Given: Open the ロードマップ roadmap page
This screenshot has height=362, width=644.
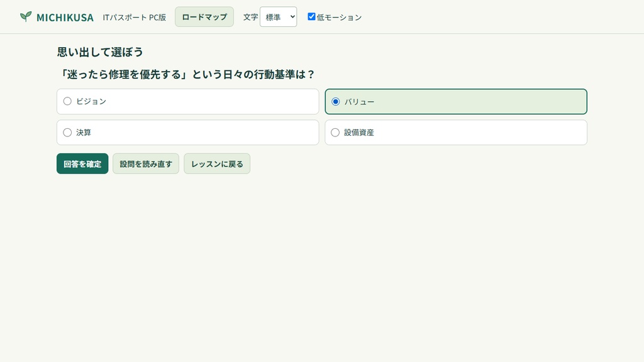Looking at the screenshot, I should [204, 17].
